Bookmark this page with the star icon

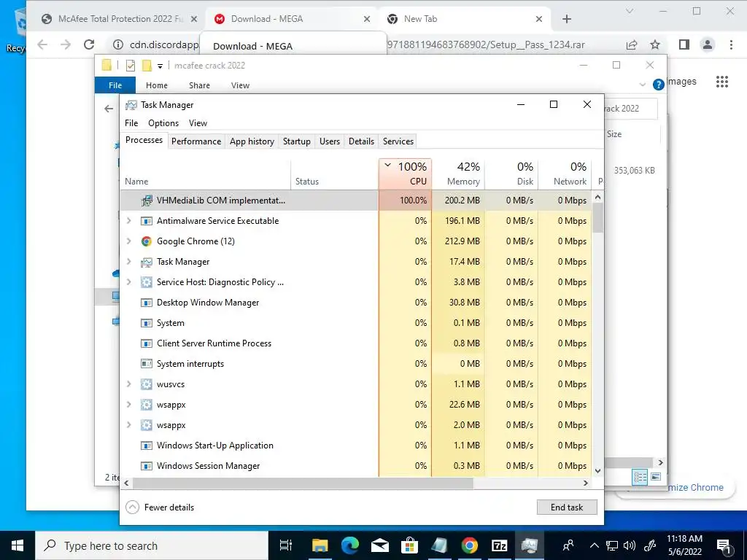tap(655, 44)
